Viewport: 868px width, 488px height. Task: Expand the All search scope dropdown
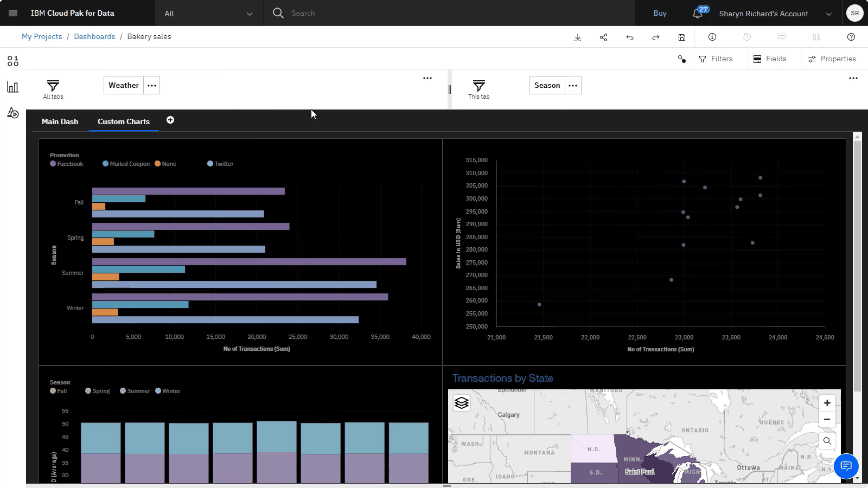[x=209, y=13]
